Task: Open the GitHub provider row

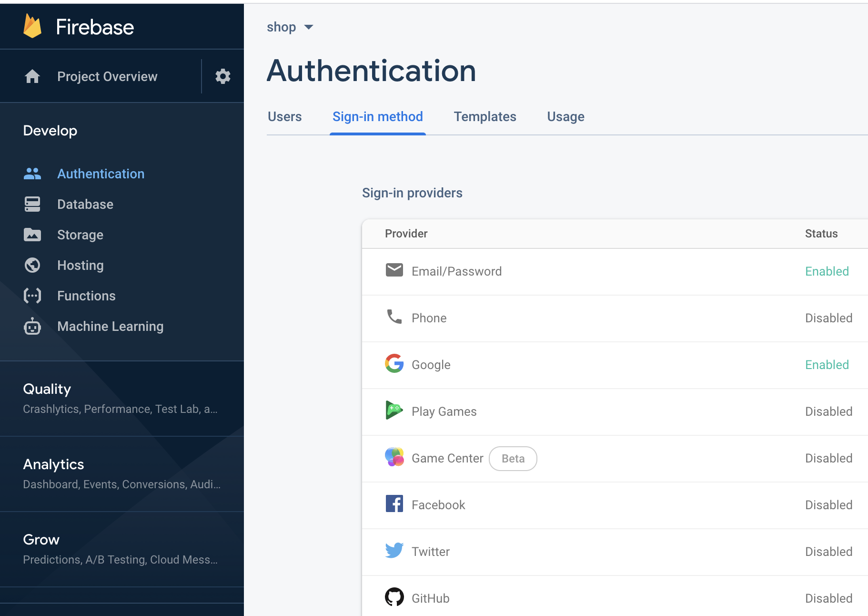Action: 615,596
